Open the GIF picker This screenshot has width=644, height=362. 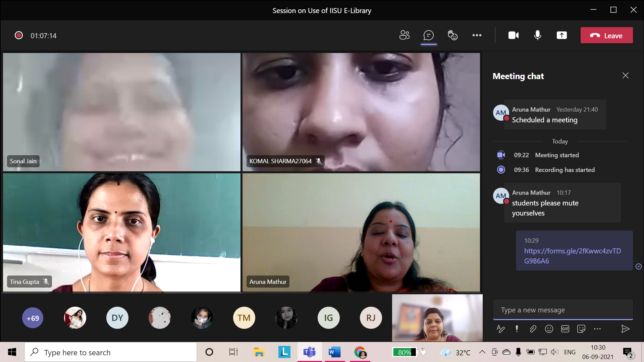point(565,329)
